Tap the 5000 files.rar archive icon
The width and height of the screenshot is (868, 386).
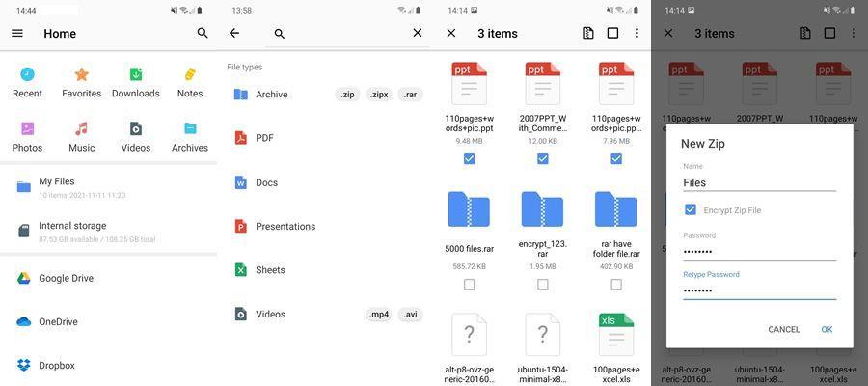pos(469,209)
